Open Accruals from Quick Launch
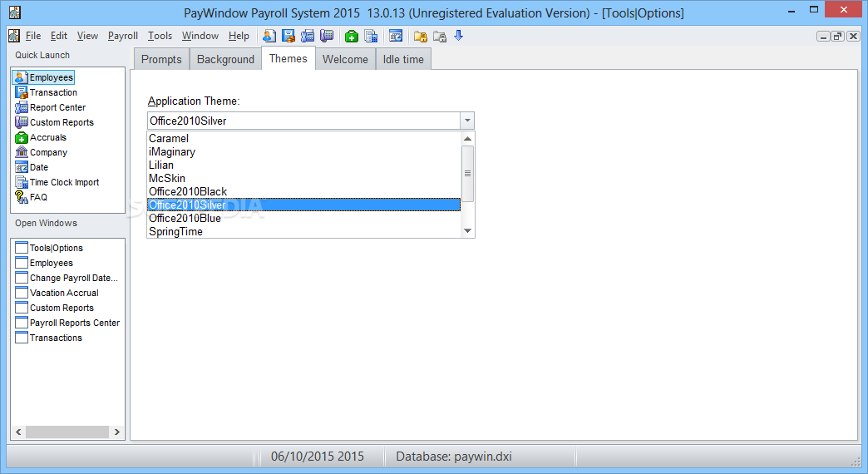 pyautogui.click(x=41, y=137)
